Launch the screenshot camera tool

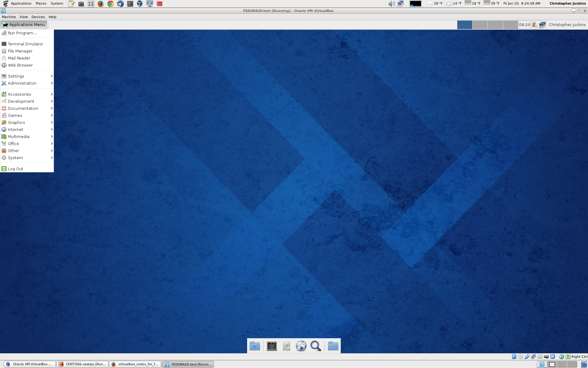[81, 4]
